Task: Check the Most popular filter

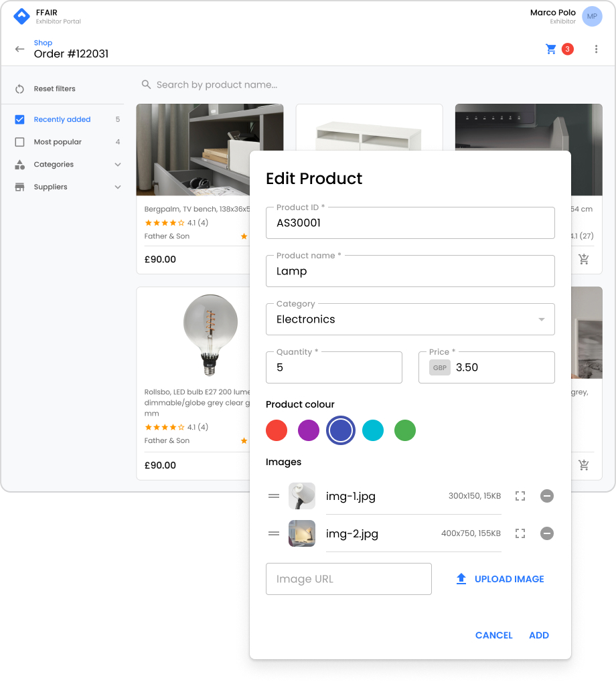Action: (x=19, y=142)
